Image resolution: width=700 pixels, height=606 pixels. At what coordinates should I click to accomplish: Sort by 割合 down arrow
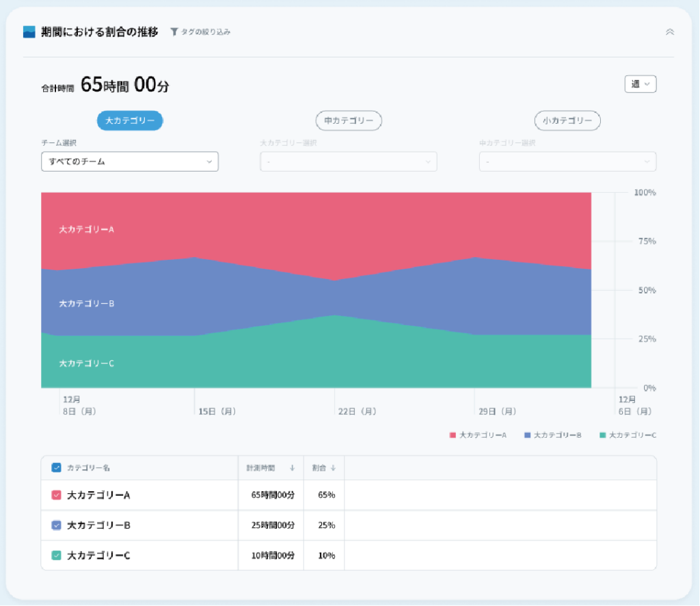coord(333,468)
